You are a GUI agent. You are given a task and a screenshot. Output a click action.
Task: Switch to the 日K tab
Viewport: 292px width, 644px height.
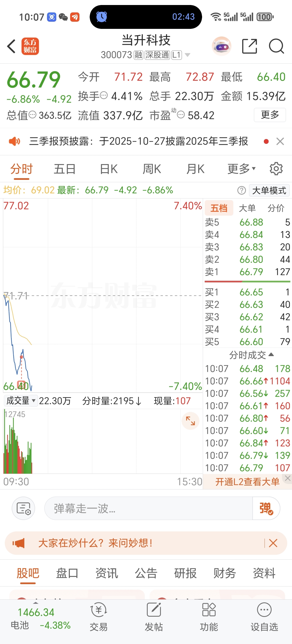(109, 169)
